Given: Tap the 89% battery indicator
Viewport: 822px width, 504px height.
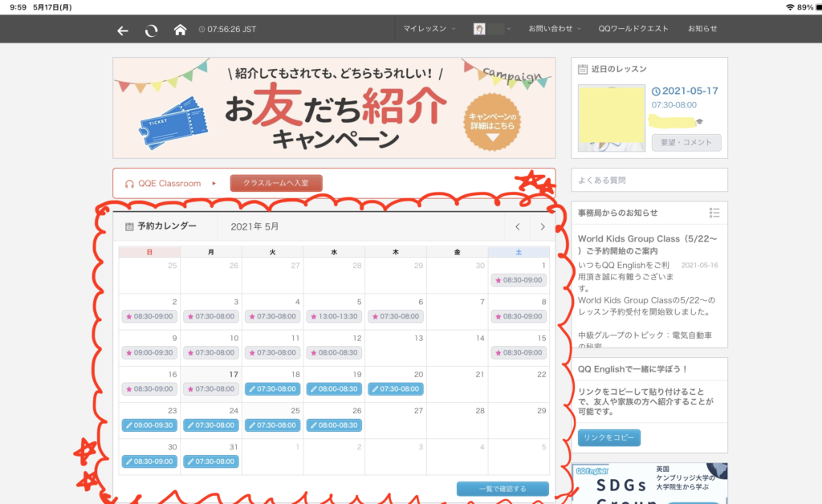Looking at the screenshot, I should (809, 7).
